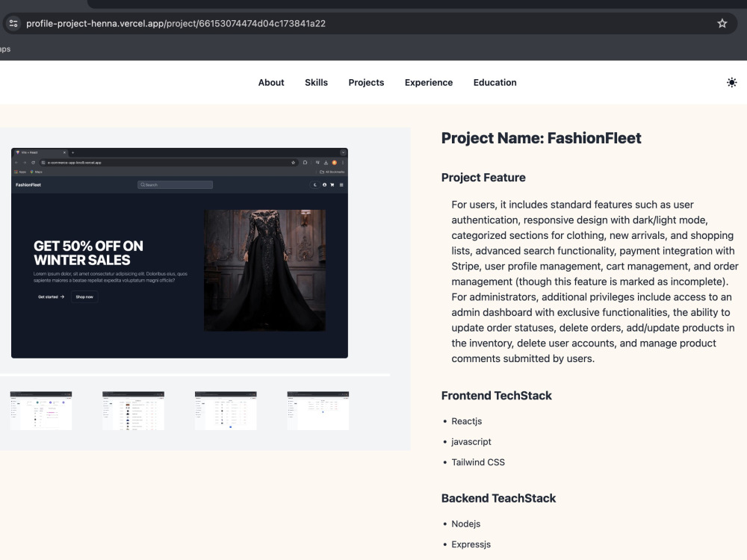Viewport: 747px width, 560px height.
Task: Bookmark the page using the star in the address bar
Action: (x=722, y=23)
